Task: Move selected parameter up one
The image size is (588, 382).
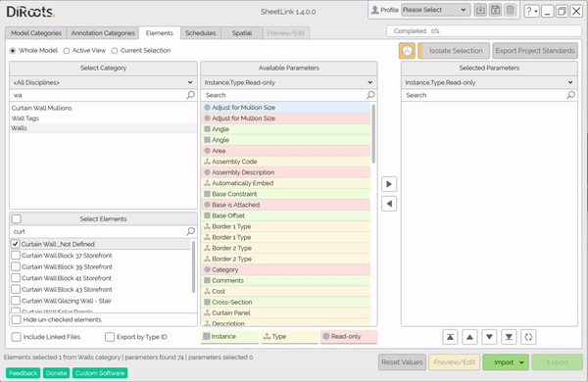Action: tap(469, 337)
